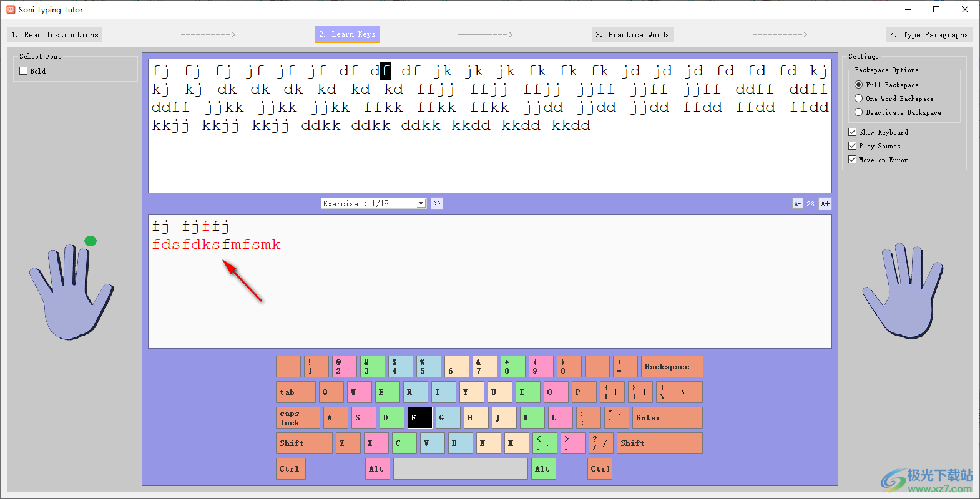The height and width of the screenshot is (499, 980).
Task: Click the X key on virtual keyboard
Action: (x=376, y=443)
